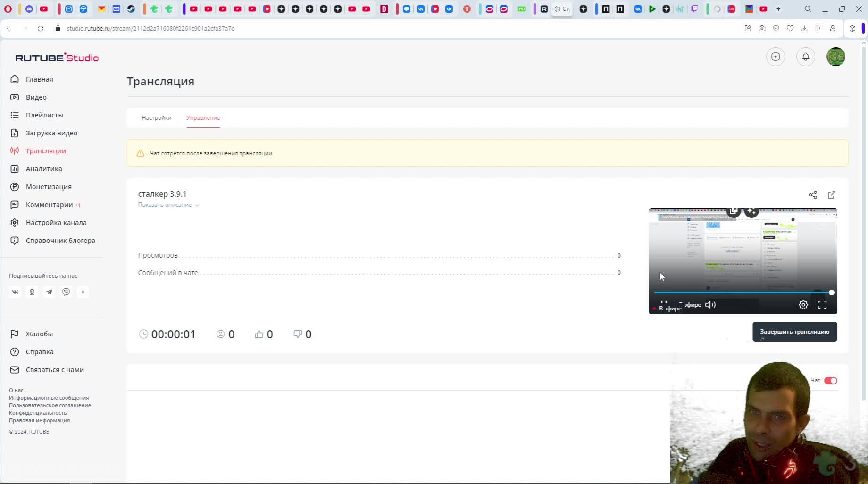Open the browser snapshot camera icon
The width and height of the screenshot is (868, 484).
tap(762, 29)
